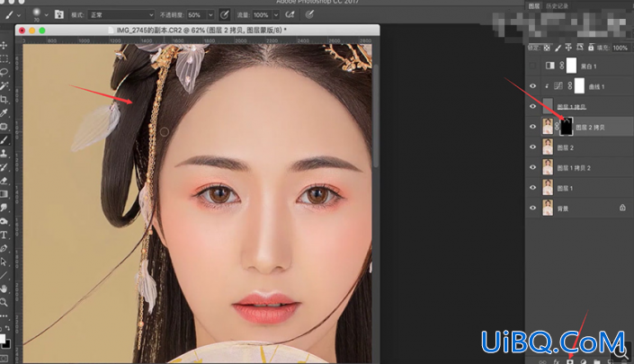Hide the 图层 2 拷贝 layer

[x=533, y=127]
